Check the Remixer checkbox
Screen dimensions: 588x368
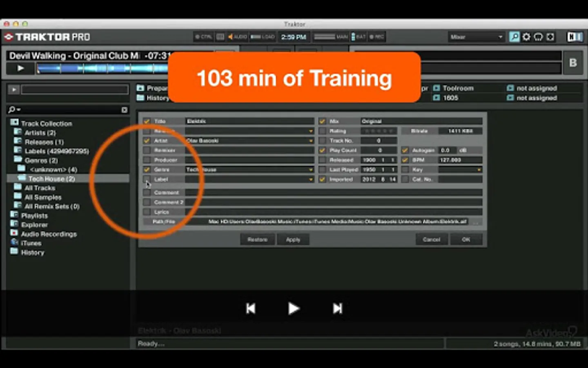(x=147, y=150)
